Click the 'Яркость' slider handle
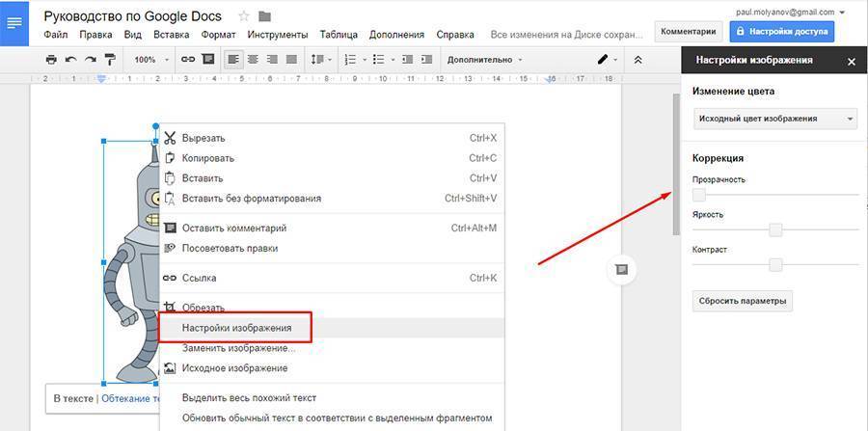The height and width of the screenshot is (431, 868). (774, 229)
